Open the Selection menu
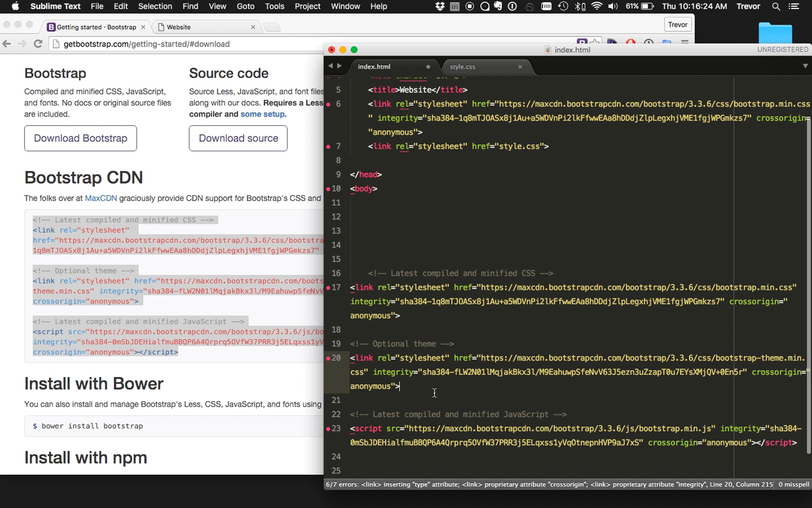 pos(155,6)
